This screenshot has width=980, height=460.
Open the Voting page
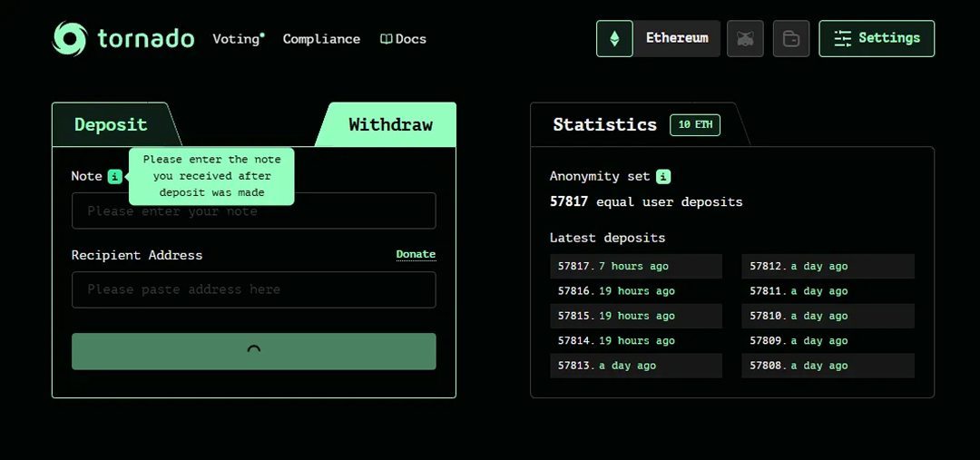click(x=238, y=39)
